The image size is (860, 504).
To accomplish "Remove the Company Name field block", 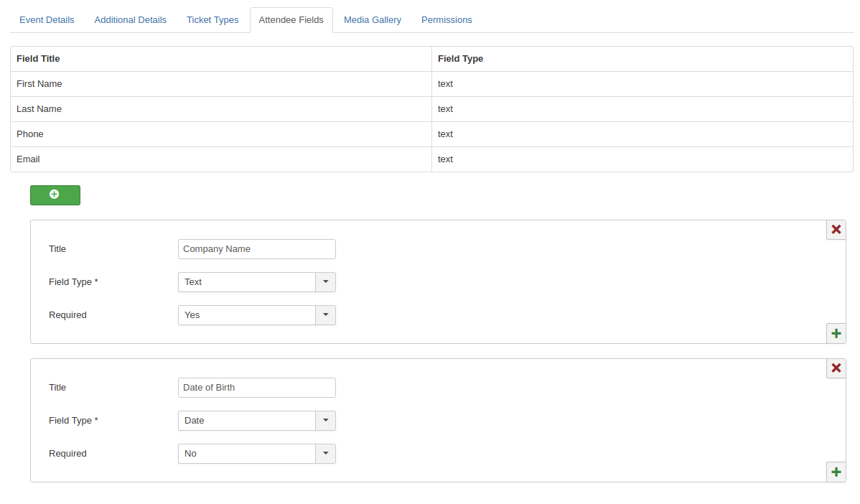I will [836, 230].
